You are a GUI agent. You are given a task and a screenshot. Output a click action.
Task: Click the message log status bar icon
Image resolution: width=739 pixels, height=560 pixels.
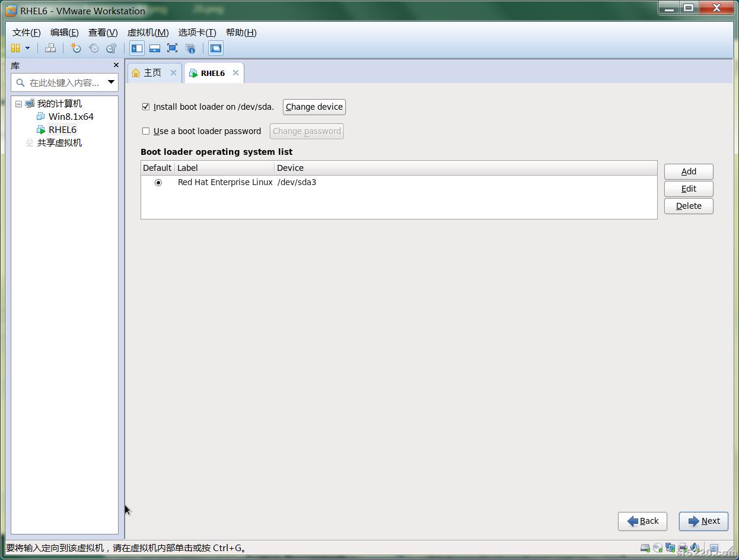714,548
